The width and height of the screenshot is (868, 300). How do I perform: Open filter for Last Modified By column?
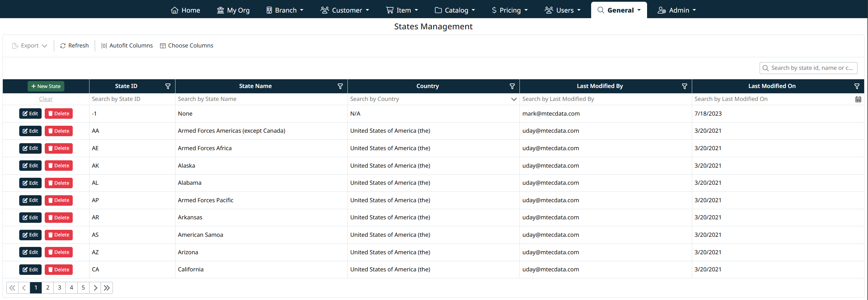(684, 86)
